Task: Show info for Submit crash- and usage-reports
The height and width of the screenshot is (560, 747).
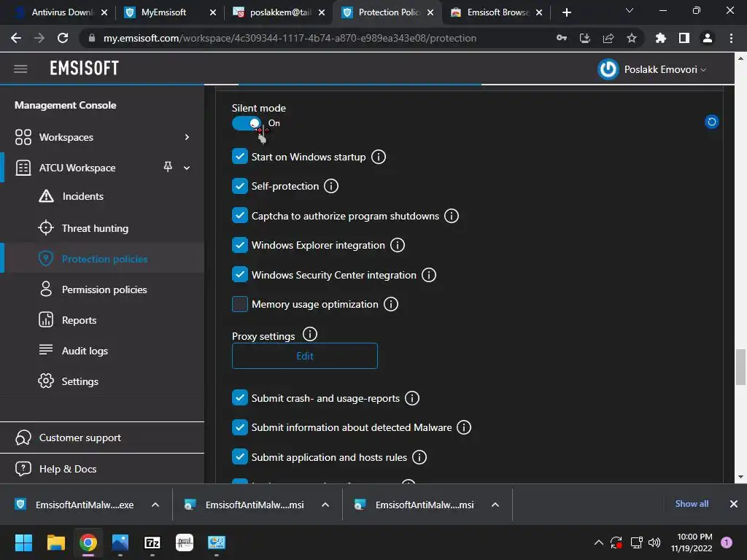Action: [x=412, y=398]
